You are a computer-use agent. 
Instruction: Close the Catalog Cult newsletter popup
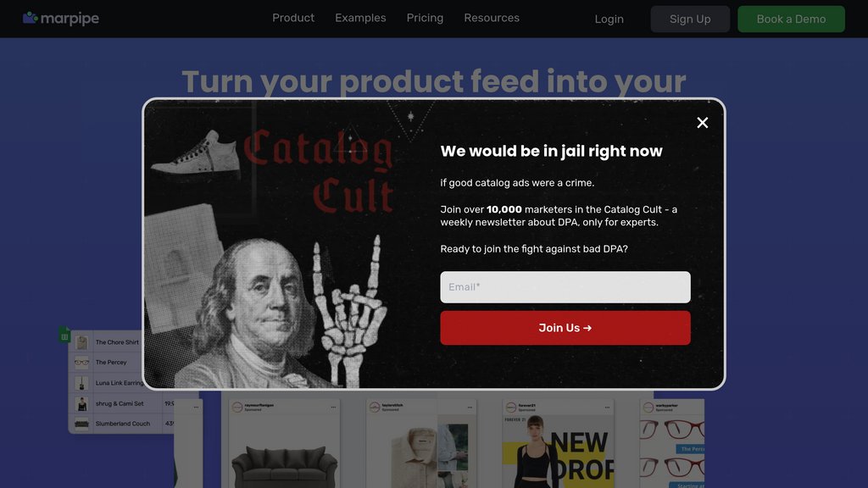point(702,123)
